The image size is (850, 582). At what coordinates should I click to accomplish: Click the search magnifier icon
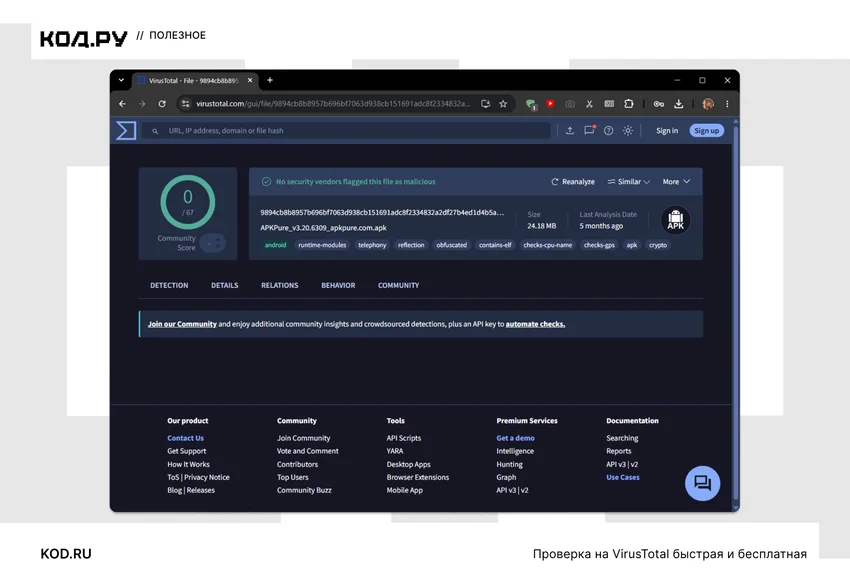click(155, 131)
